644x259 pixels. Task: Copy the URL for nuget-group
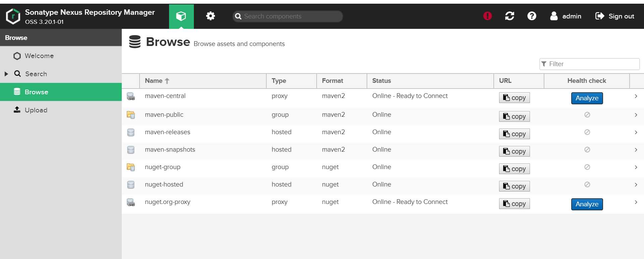[x=514, y=169]
